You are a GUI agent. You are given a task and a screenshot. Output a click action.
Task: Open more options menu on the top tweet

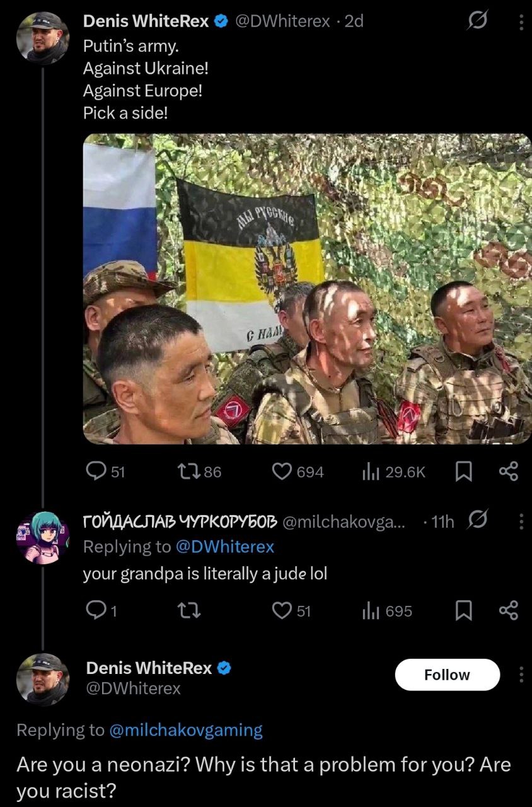[x=521, y=22]
